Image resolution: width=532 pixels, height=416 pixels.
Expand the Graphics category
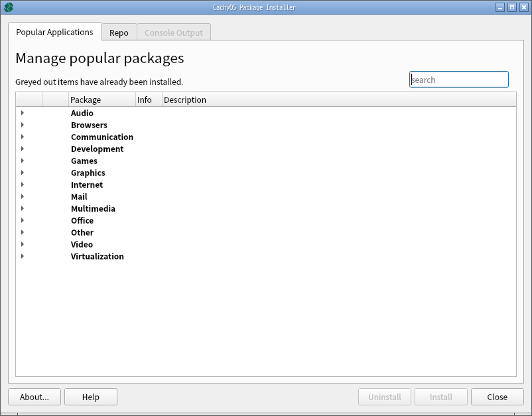pyautogui.click(x=22, y=173)
